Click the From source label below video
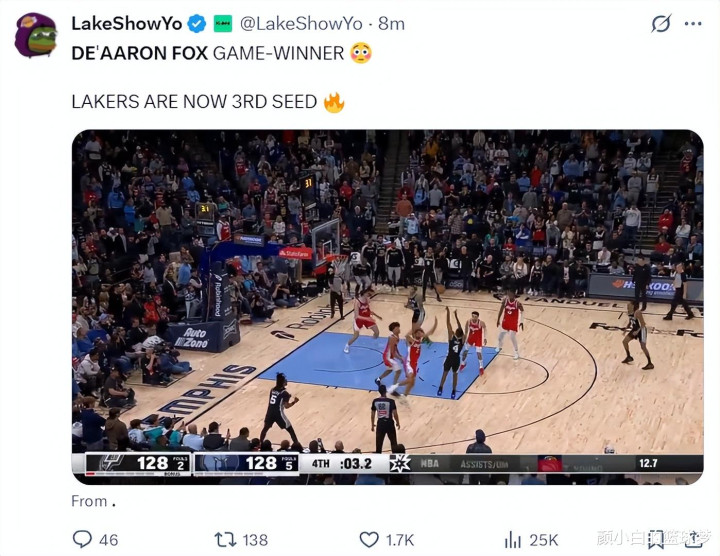Image resolution: width=720 pixels, height=556 pixels. tap(93, 501)
